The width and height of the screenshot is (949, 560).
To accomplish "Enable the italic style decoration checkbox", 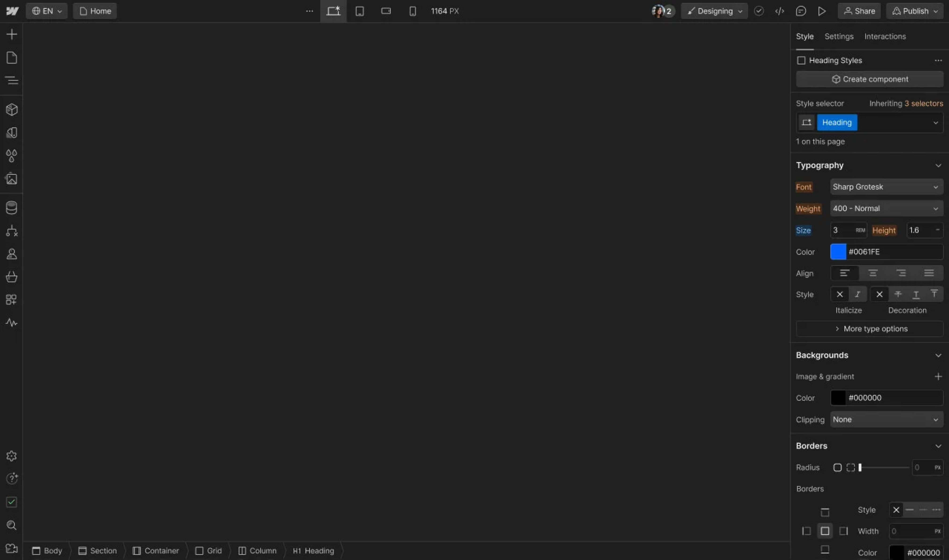I will (x=858, y=294).
